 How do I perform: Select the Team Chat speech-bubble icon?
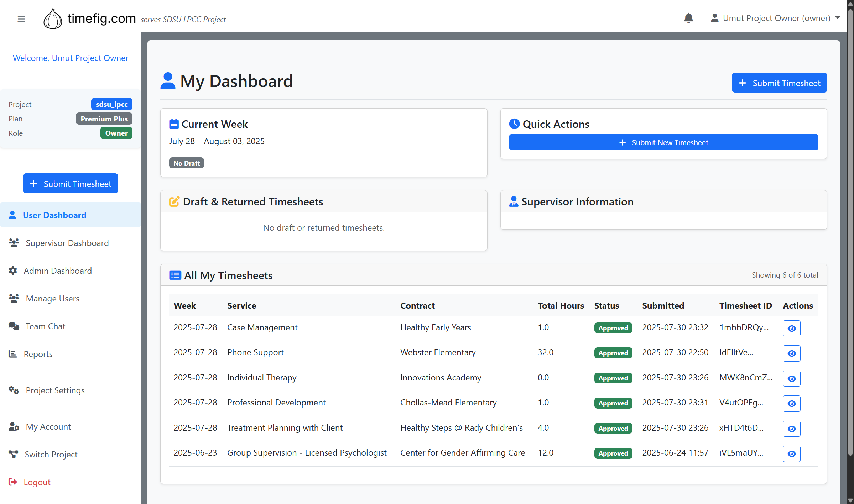(x=14, y=326)
